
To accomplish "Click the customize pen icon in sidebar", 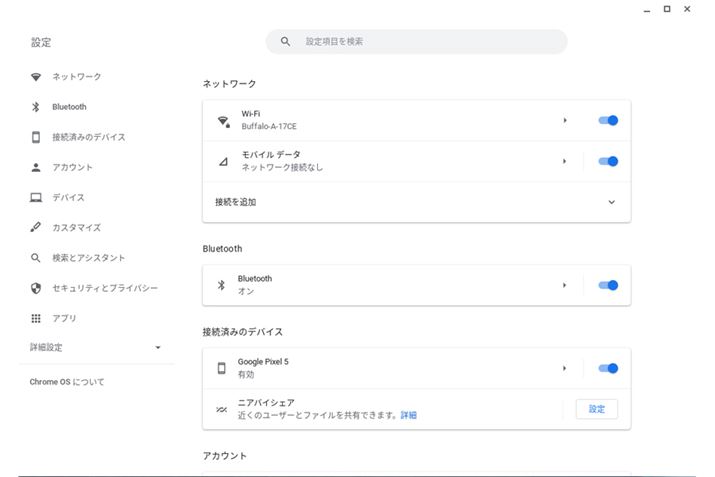I will [x=36, y=228].
